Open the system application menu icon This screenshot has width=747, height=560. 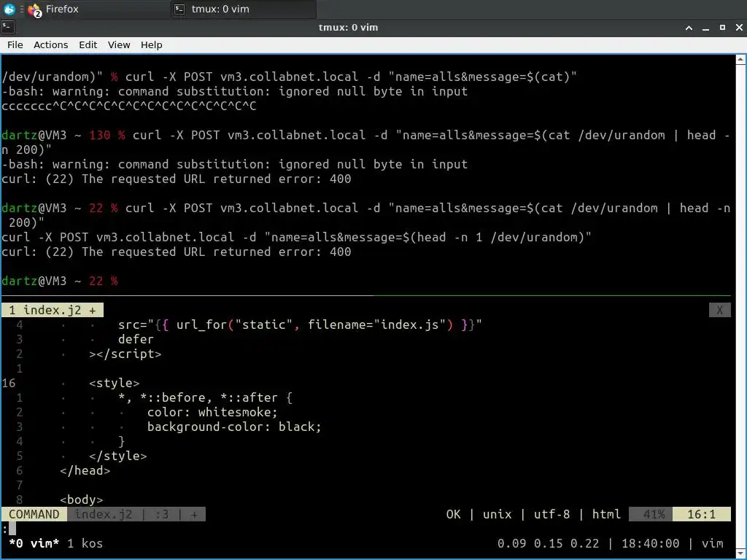tap(9, 9)
